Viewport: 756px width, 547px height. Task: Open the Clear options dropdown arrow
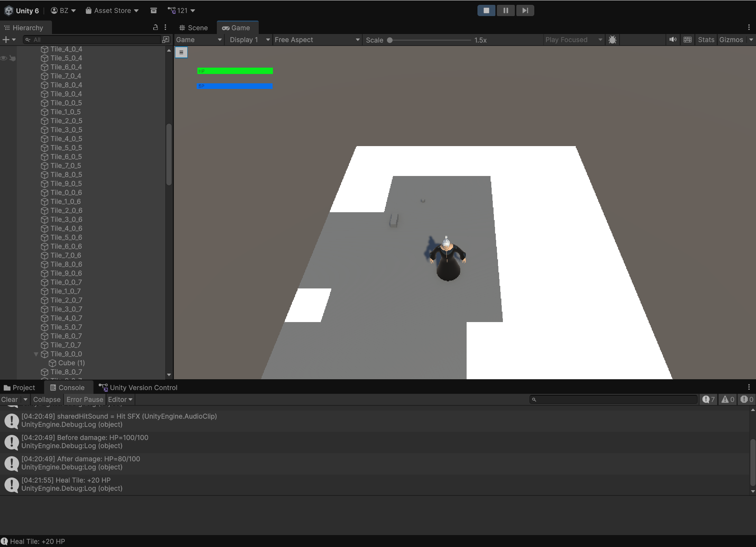pyautogui.click(x=25, y=399)
